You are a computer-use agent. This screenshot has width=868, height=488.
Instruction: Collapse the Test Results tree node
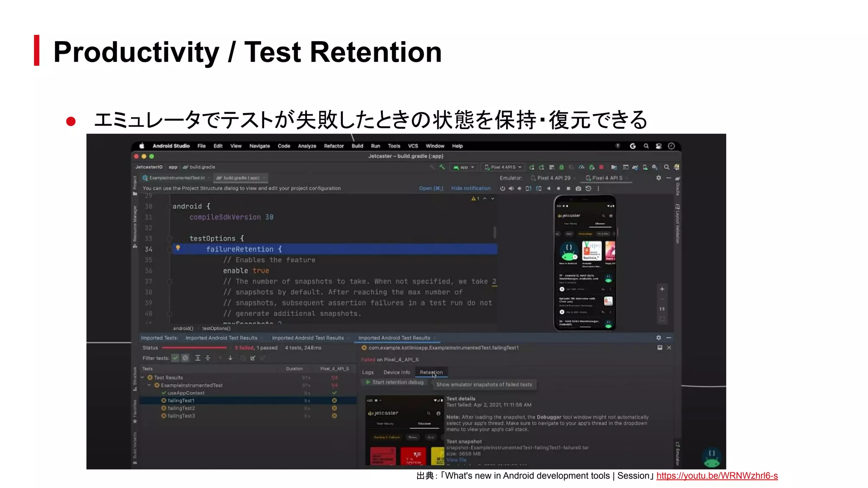pyautogui.click(x=142, y=378)
